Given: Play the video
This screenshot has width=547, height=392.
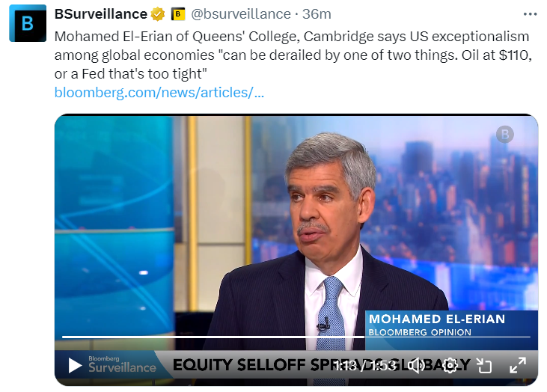Looking at the screenshot, I should click(75, 365).
